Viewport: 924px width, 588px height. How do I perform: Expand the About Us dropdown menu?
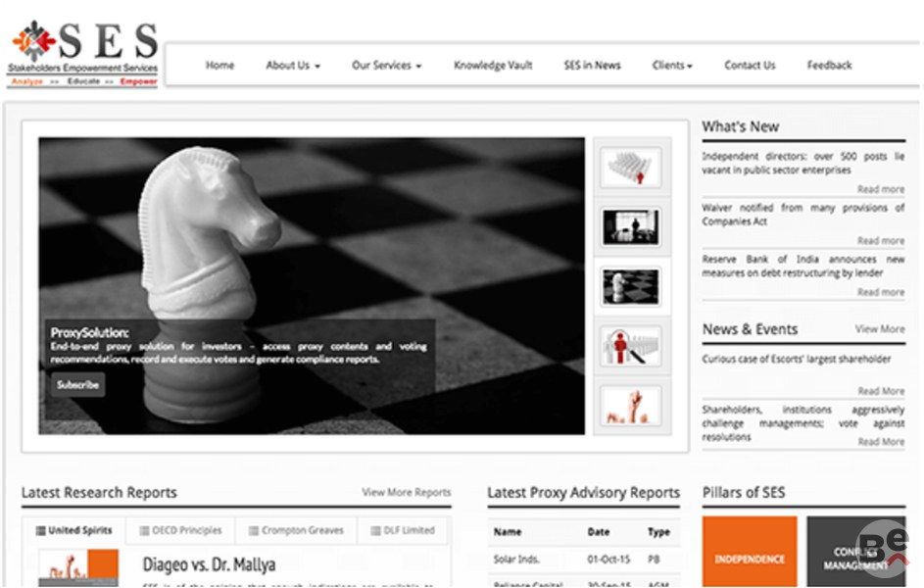click(292, 66)
